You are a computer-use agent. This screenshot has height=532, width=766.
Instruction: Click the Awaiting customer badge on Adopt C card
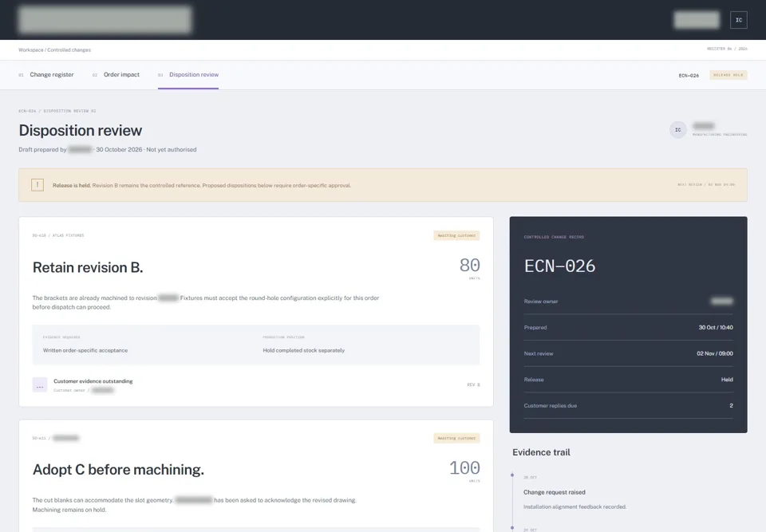(456, 438)
